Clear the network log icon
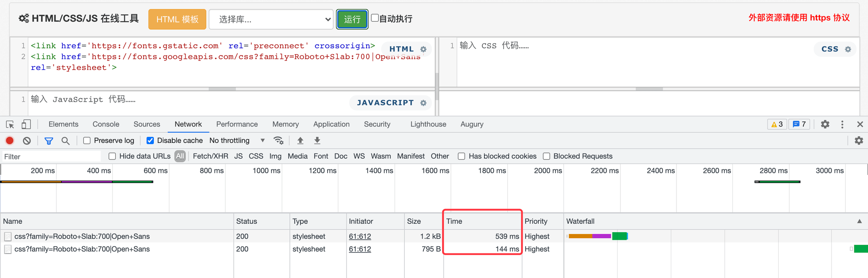The width and height of the screenshot is (868, 278). [27, 141]
